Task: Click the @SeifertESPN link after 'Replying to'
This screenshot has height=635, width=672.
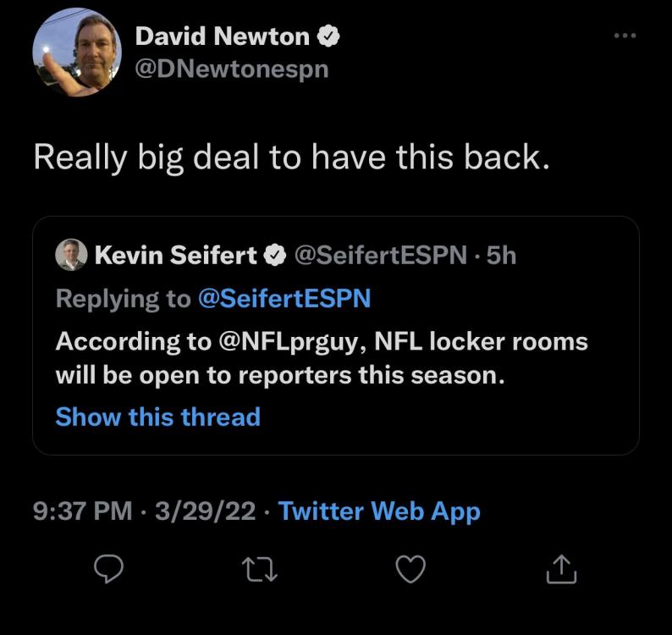Action: pos(284,298)
